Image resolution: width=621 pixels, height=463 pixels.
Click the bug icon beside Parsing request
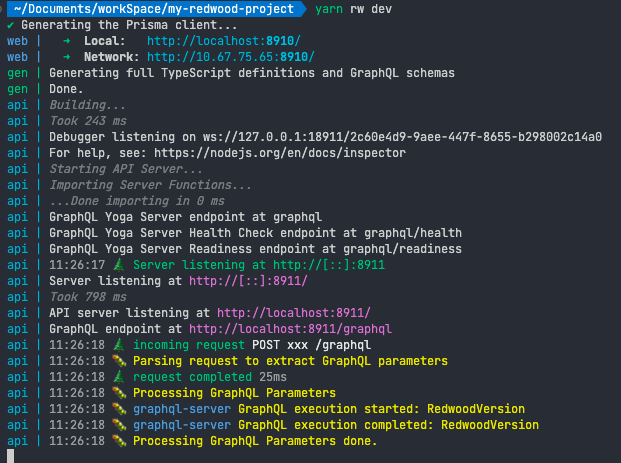[119, 361]
